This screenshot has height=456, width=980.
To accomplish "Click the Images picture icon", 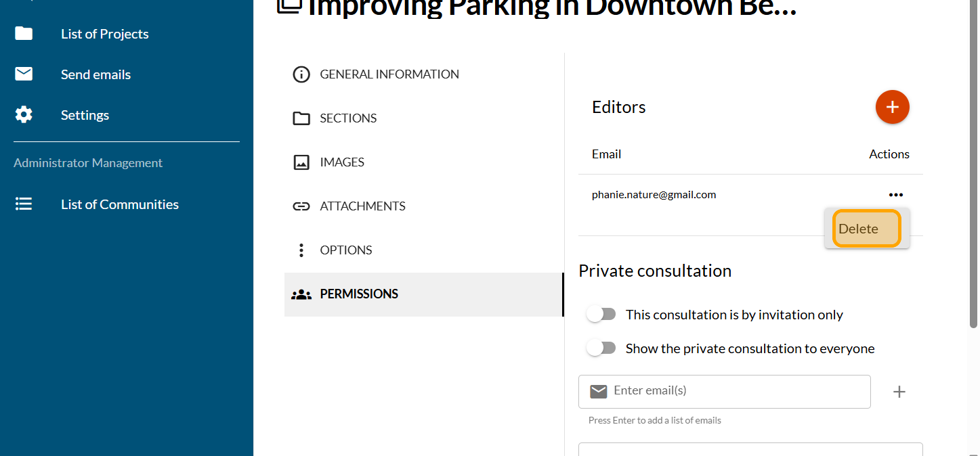I will pos(301,162).
